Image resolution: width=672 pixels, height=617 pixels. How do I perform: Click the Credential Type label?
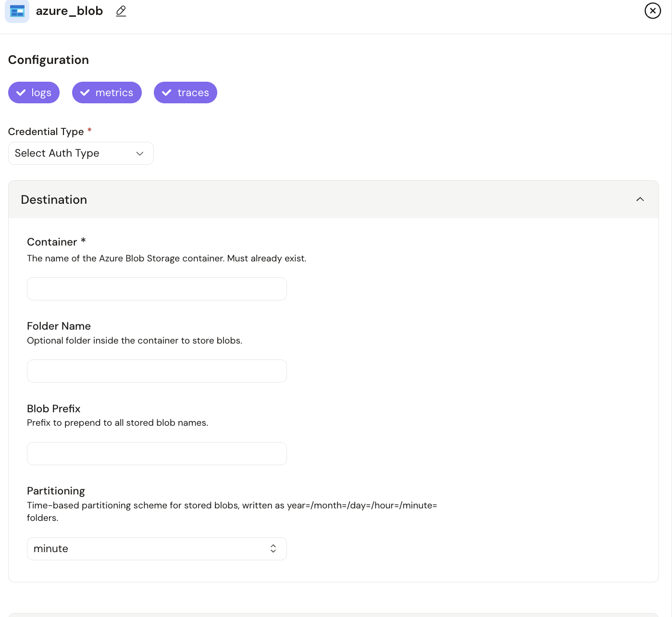point(46,132)
